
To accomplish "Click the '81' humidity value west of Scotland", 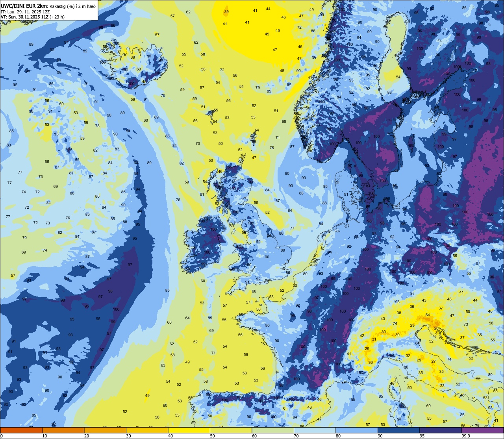I will click(x=202, y=194).
